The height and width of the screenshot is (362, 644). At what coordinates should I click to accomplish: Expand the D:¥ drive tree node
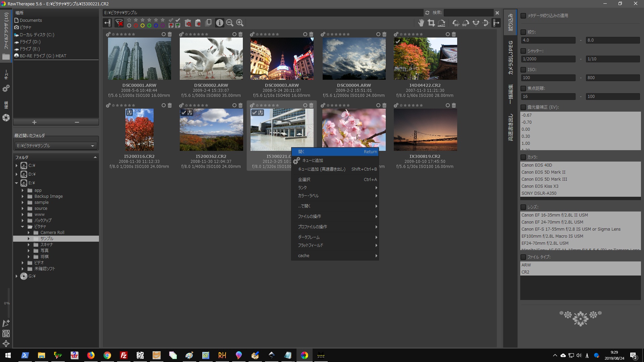[16, 174]
